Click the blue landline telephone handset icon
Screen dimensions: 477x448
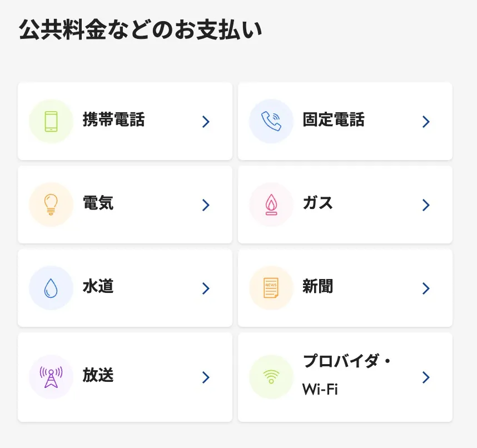[271, 121]
